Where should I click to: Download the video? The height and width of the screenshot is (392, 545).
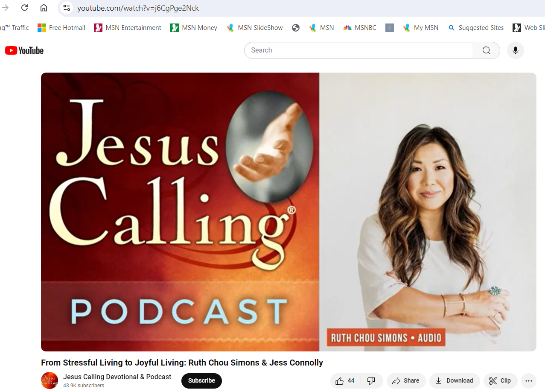pos(454,381)
